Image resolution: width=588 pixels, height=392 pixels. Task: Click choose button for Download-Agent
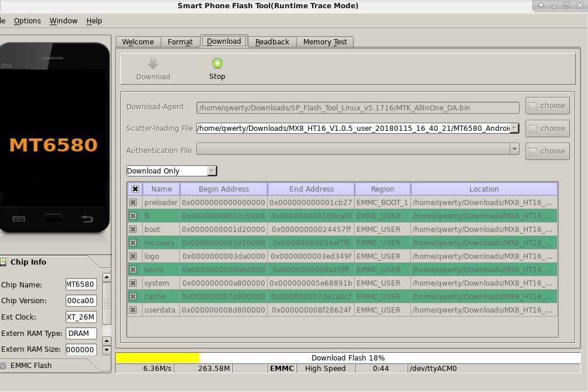point(548,106)
